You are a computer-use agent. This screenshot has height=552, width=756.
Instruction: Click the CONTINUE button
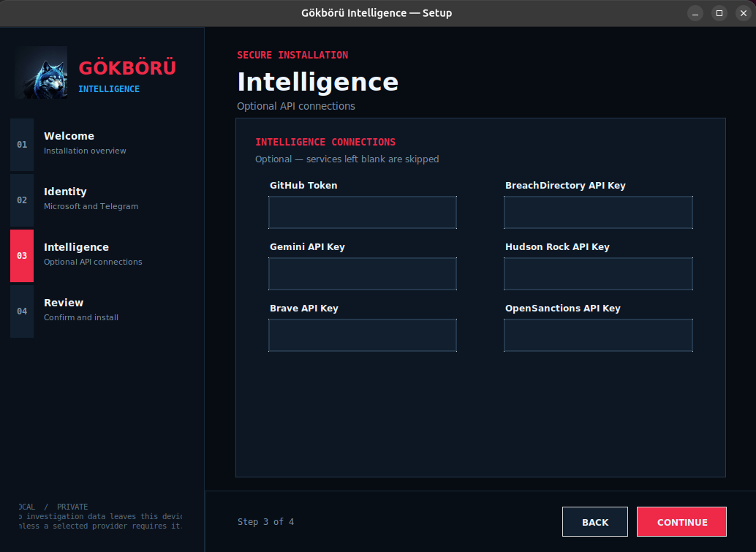(681, 521)
